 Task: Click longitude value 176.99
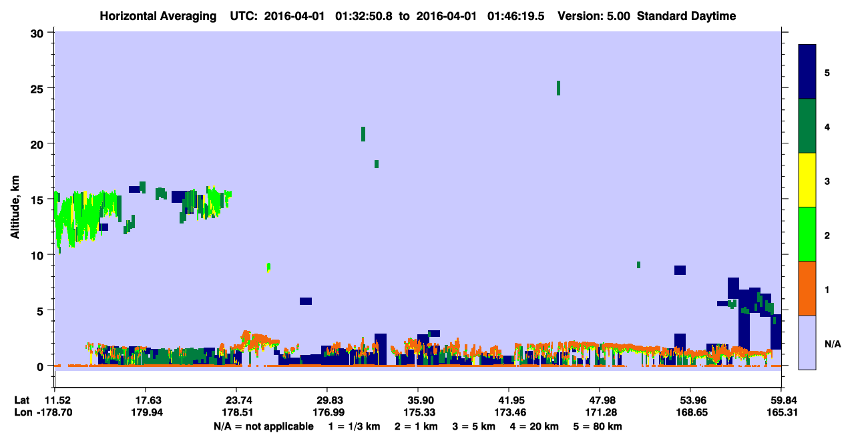tap(327, 412)
